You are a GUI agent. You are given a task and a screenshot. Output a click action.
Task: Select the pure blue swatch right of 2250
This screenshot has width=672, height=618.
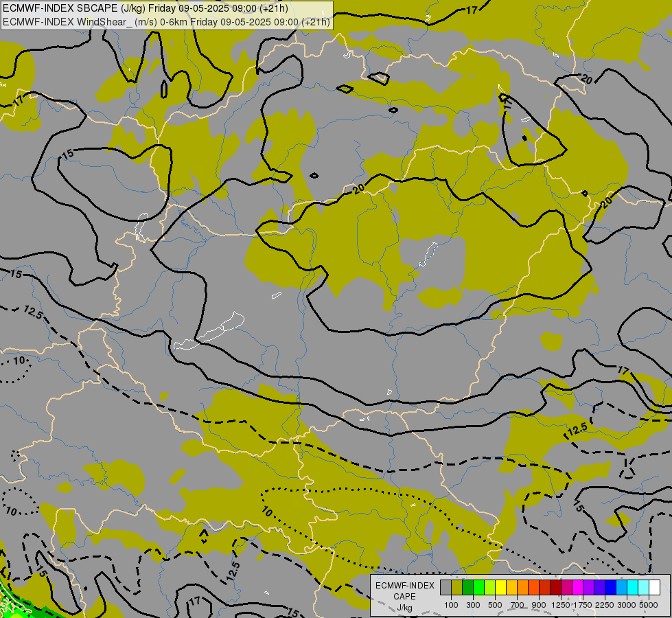(x=610, y=587)
